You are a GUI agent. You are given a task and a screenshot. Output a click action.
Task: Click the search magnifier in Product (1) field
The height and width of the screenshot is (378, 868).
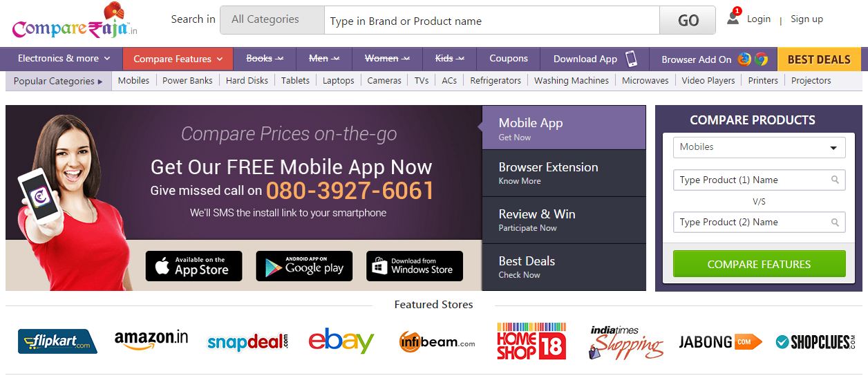click(x=835, y=180)
